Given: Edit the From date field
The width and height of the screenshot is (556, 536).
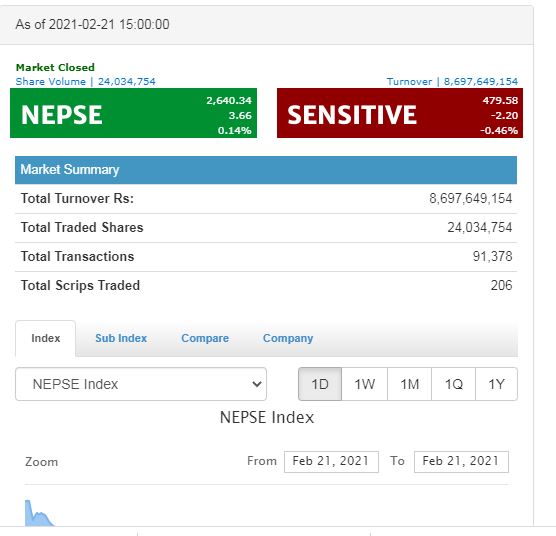Looking at the screenshot, I should click(x=331, y=462).
